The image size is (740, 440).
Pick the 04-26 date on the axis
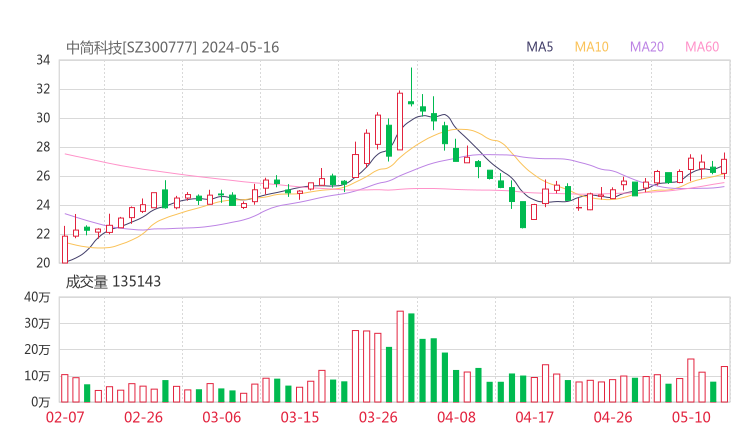coord(613,417)
